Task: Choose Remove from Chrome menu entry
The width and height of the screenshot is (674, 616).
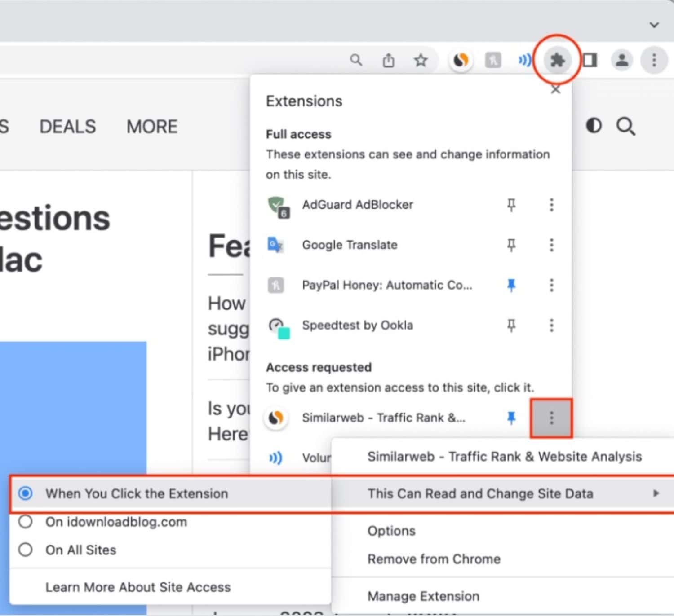Action: [x=434, y=559]
